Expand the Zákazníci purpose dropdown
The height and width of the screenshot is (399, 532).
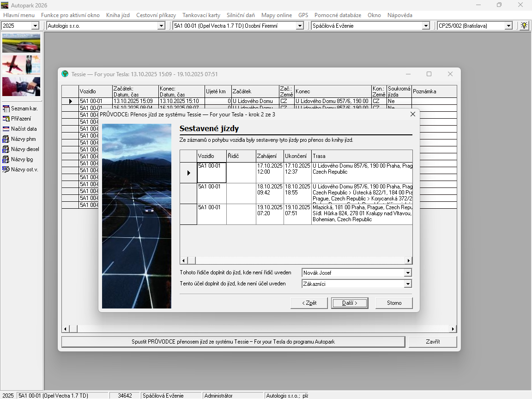pos(408,284)
